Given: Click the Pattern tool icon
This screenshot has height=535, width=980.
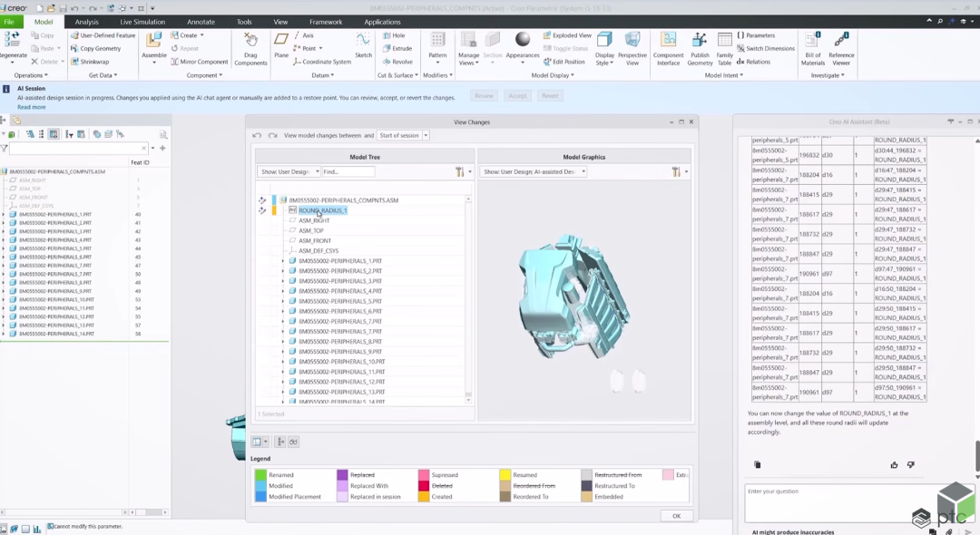Looking at the screenshot, I should click(x=436, y=41).
